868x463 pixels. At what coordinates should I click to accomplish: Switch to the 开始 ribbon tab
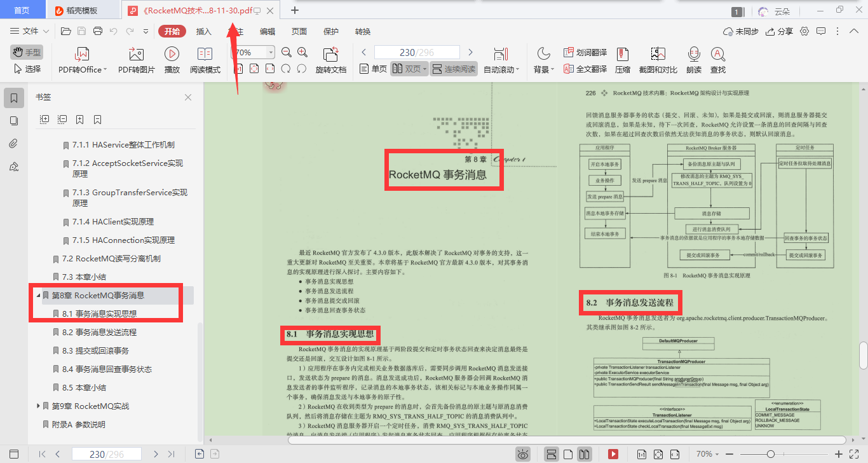tap(172, 31)
